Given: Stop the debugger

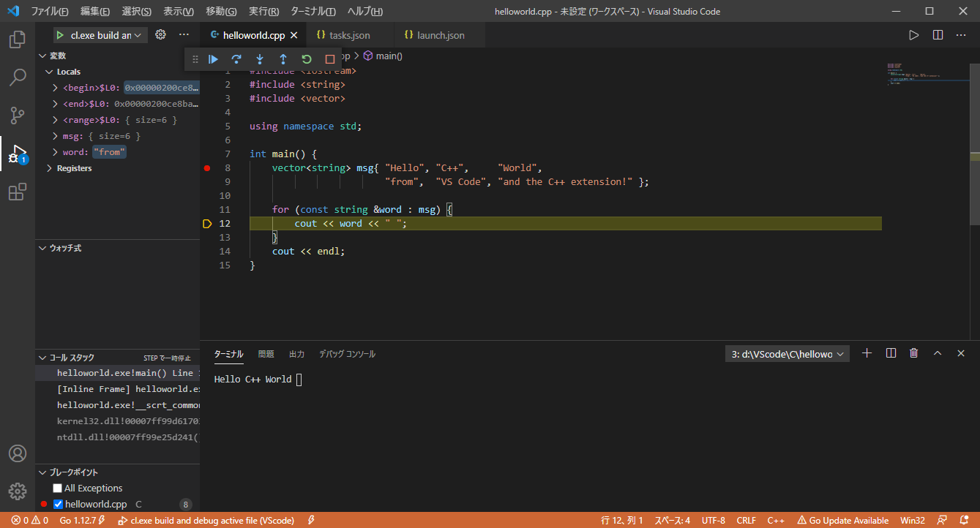Looking at the screenshot, I should 329,59.
